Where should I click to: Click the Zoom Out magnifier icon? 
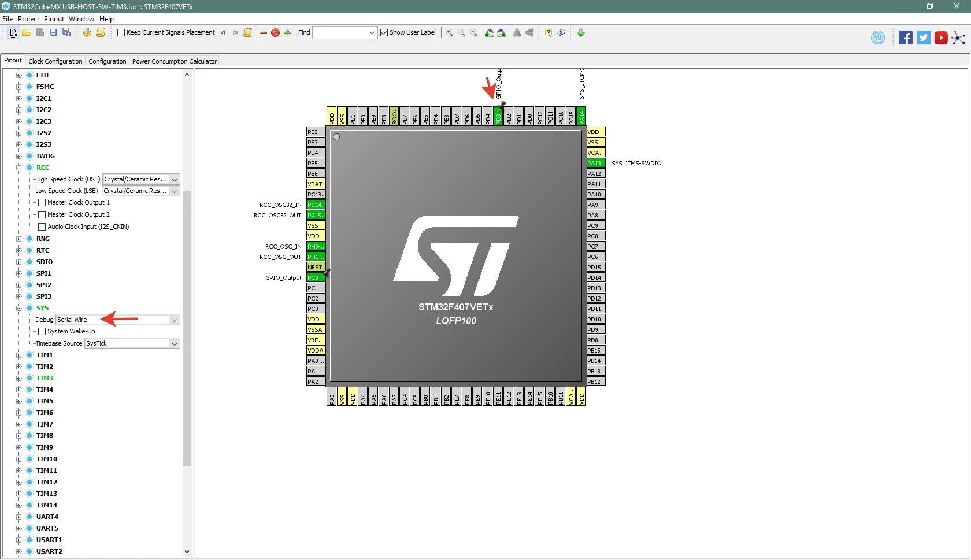coord(473,33)
